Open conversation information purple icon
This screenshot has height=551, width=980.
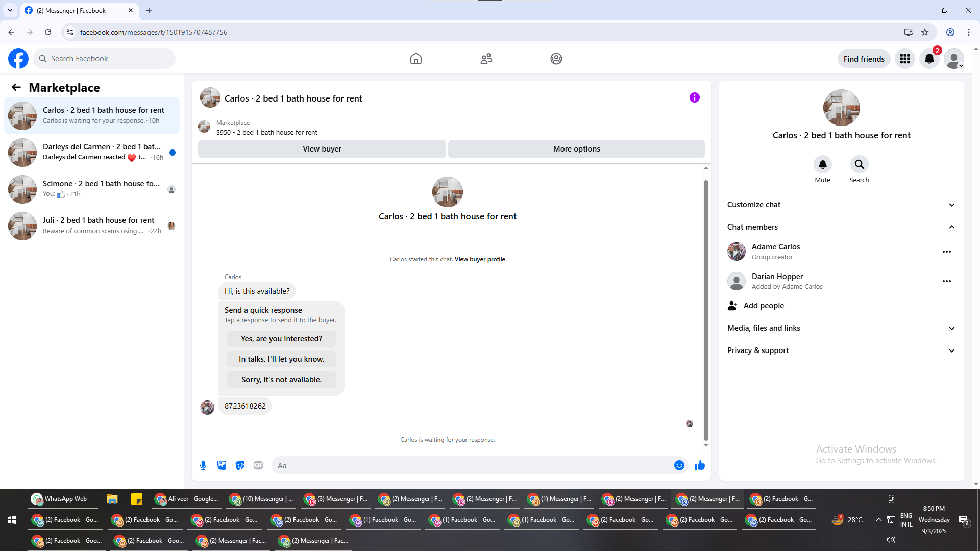pyautogui.click(x=695, y=97)
